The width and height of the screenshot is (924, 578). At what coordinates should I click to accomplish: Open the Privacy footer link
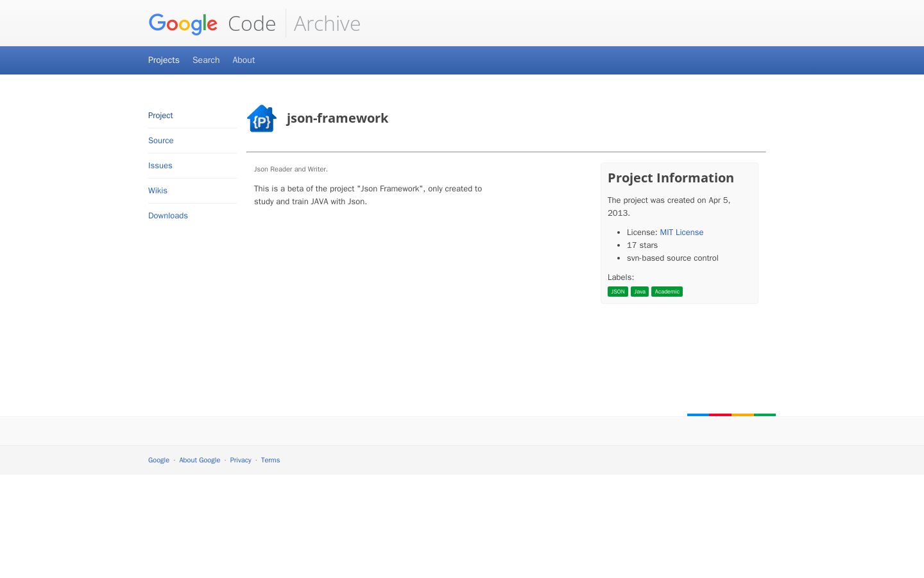point(241,460)
